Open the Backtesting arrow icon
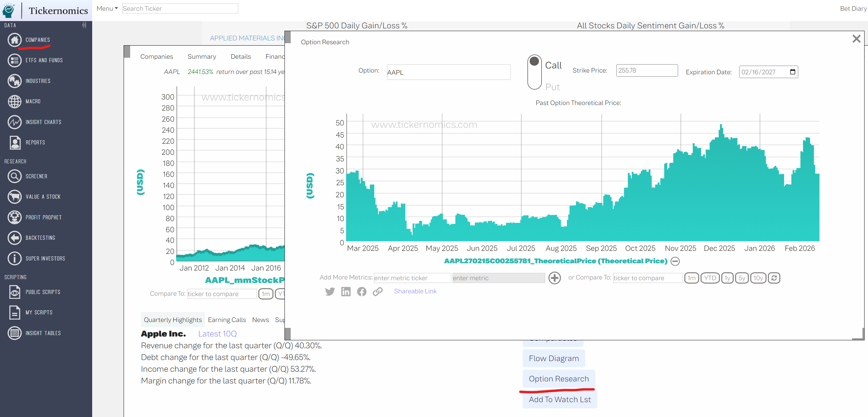868x417 pixels. point(15,238)
